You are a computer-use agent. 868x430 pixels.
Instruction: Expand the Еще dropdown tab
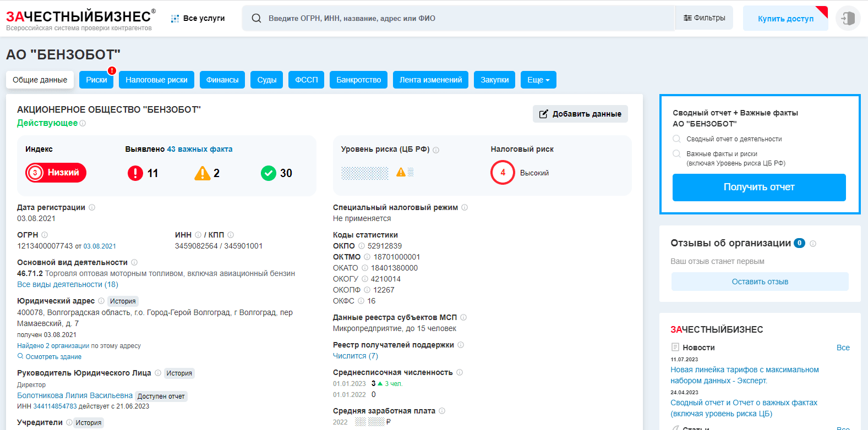pos(538,80)
